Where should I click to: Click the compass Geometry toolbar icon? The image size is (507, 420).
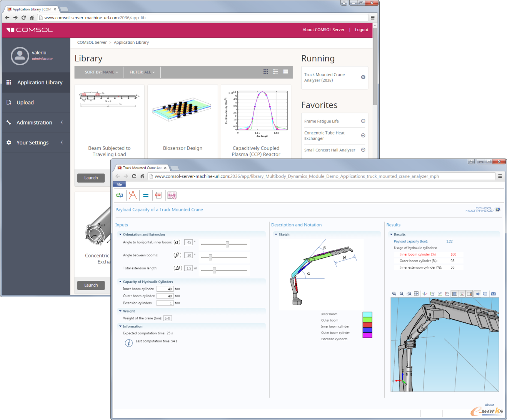click(133, 195)
